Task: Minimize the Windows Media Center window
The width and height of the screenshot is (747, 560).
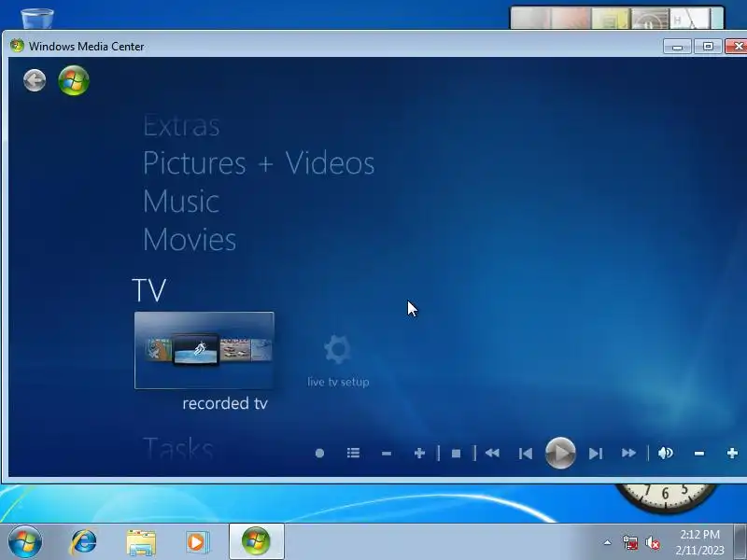Action: tap(677, 46)
